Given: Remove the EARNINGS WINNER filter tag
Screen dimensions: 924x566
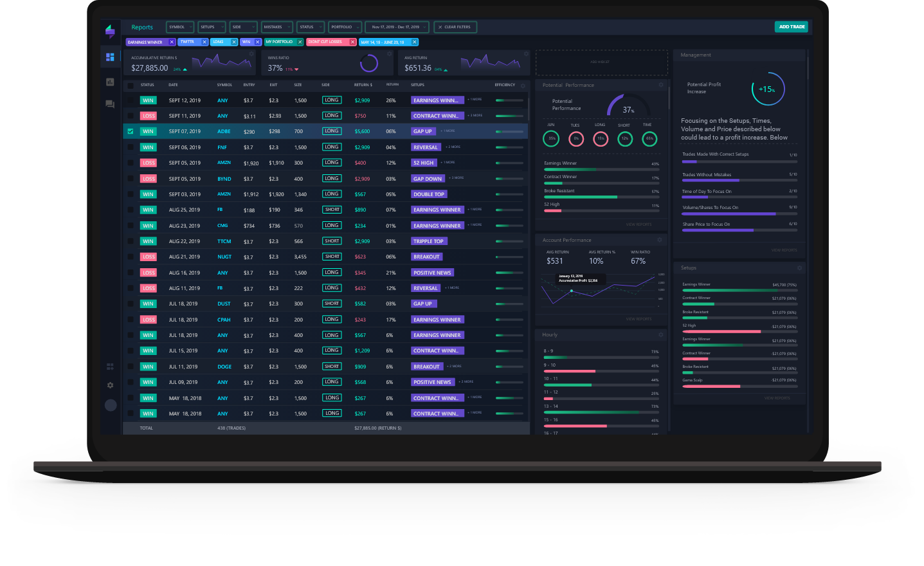Looking at the screenshot, I should [172, 42].
